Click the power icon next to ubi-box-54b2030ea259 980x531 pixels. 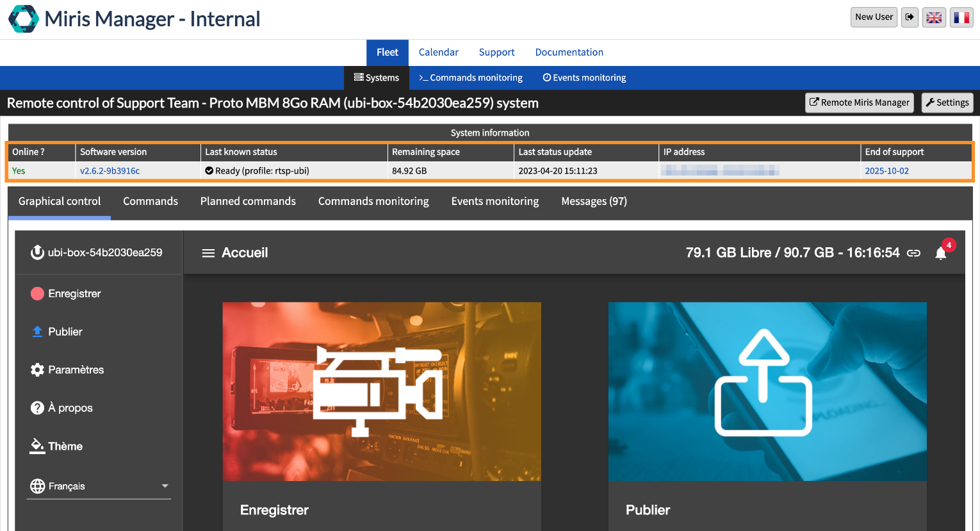click(x=37, y=252)
